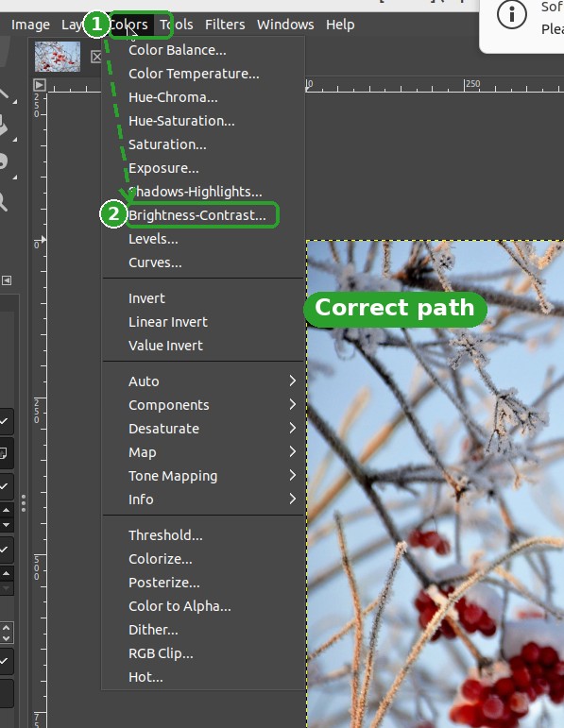Click the info icon in notification popup
The width and height of the screenshot is (564, 728).
click(x=511, y=15)
